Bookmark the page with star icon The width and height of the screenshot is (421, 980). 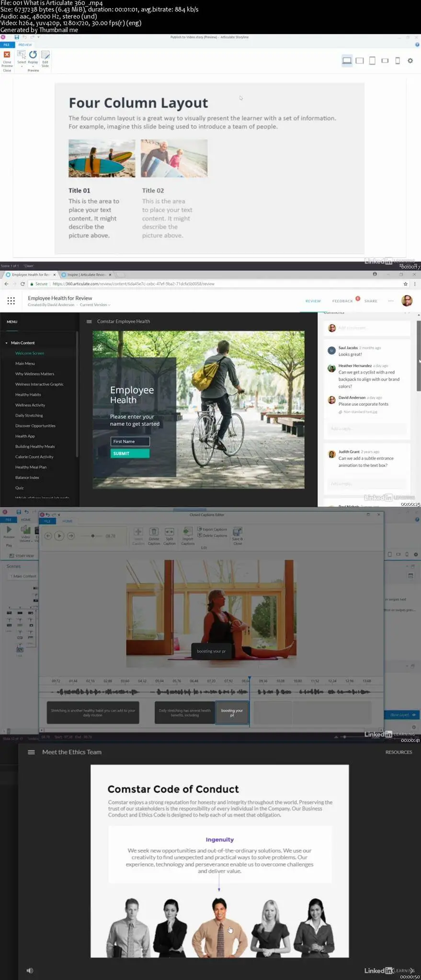[405, 284]
